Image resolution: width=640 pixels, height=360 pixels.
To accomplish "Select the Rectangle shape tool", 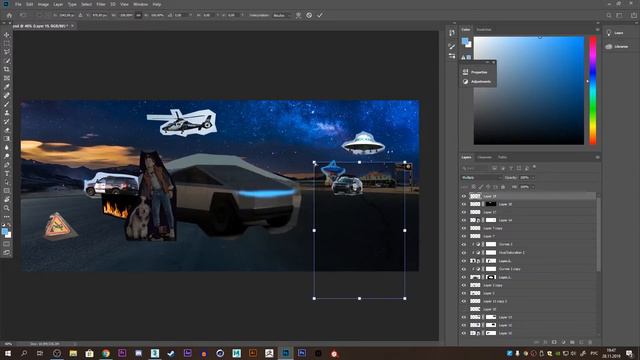I will pyautogui.click(x=7, y=191).
